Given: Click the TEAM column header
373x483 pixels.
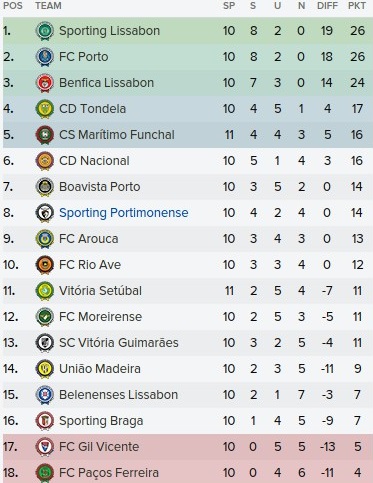Looking at the screenshot, I should click(x=48, y=6).
